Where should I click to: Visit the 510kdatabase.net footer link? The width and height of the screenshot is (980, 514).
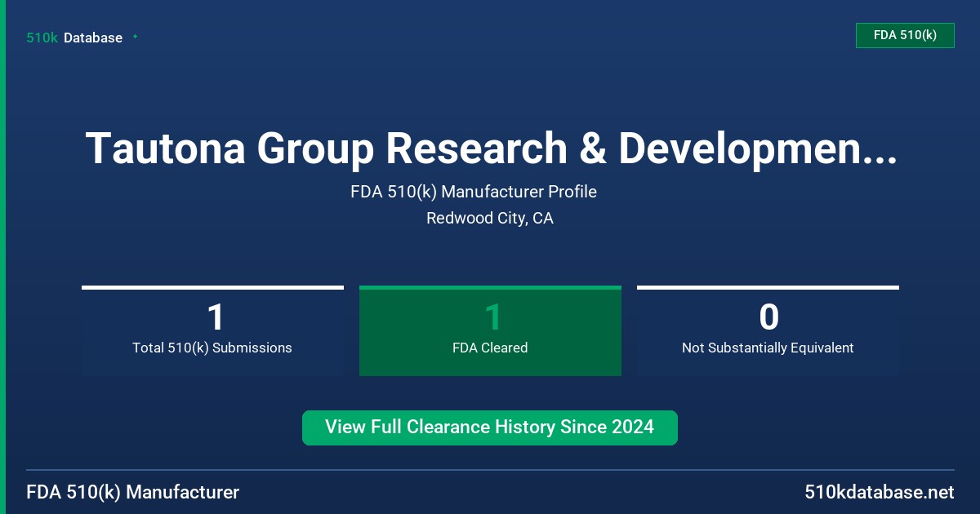880,492
